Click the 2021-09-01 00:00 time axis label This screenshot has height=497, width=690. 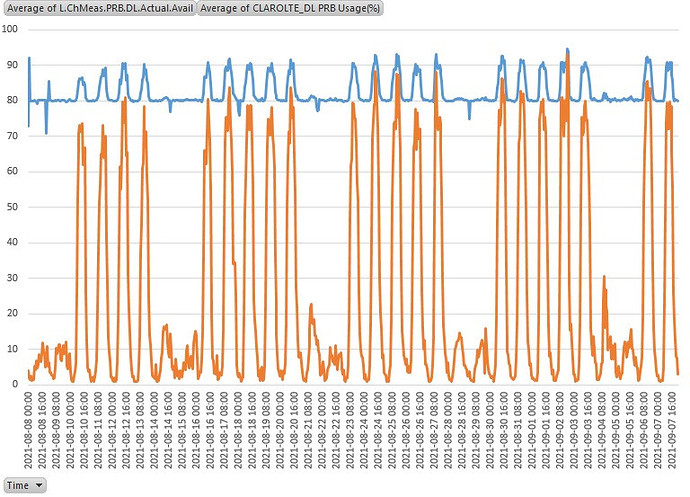532,431
